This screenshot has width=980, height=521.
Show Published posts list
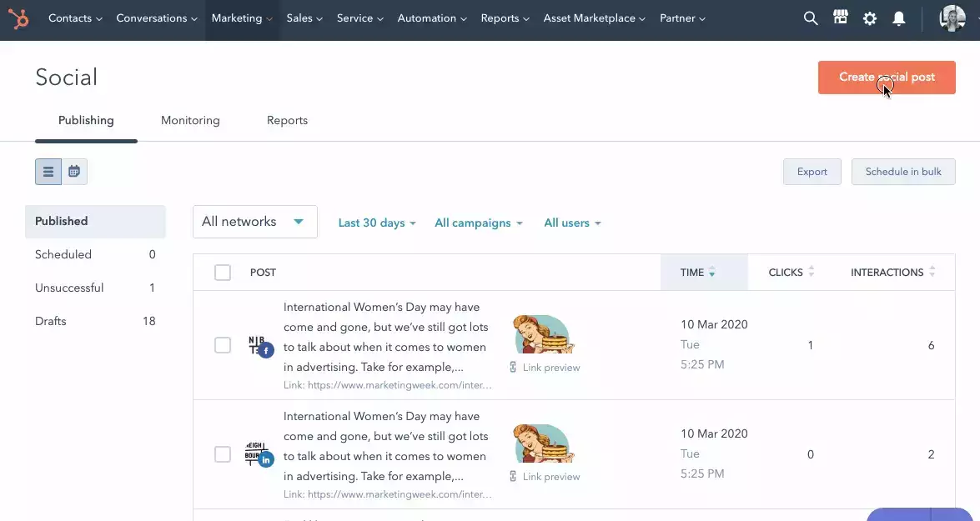96,222
